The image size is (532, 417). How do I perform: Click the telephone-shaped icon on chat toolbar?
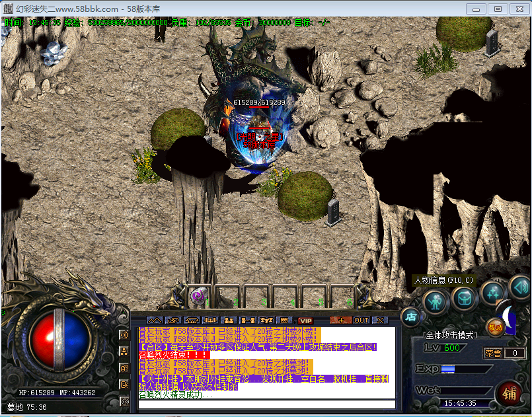point(192,321)
